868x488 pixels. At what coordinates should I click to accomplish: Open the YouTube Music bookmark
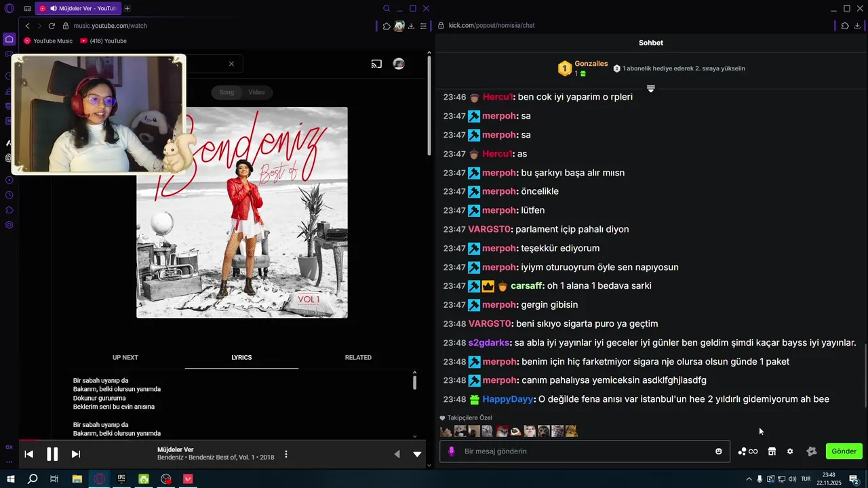48,41
